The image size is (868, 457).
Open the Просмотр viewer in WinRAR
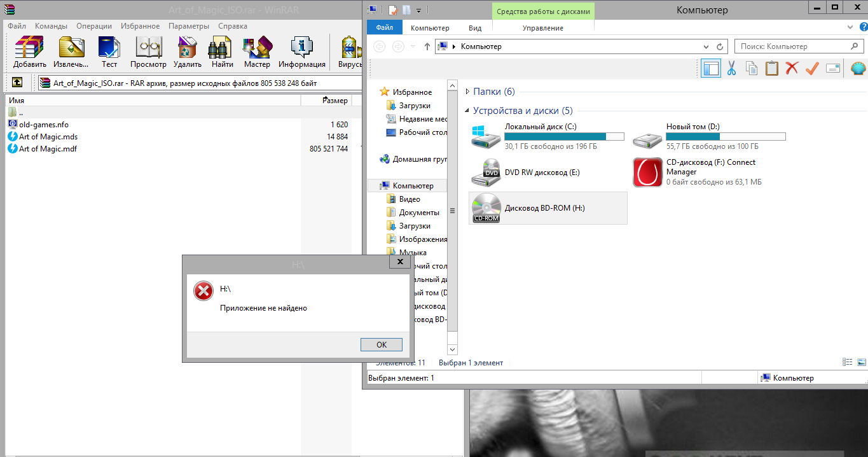(x=148, y=52)
